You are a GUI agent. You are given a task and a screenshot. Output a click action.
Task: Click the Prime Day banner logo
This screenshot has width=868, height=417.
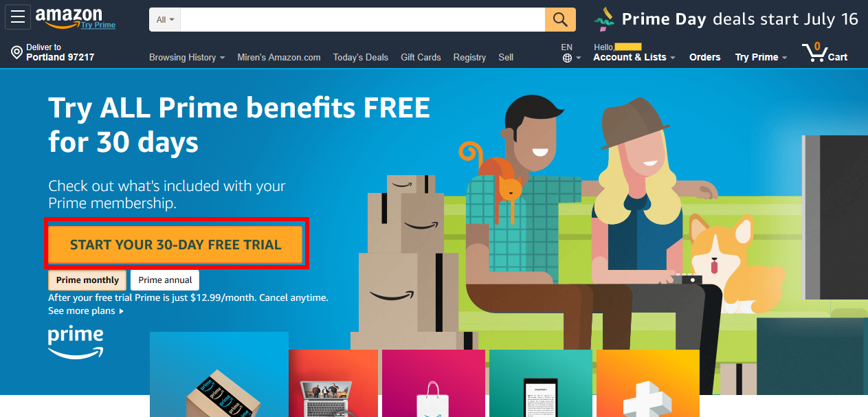604,19
